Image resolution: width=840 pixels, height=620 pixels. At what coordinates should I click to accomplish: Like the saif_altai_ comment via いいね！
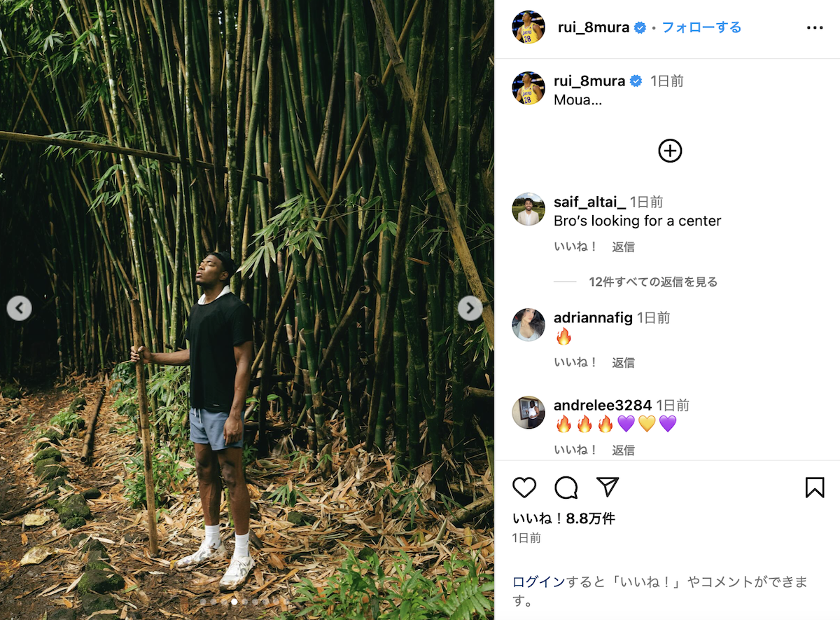point(576,247)
